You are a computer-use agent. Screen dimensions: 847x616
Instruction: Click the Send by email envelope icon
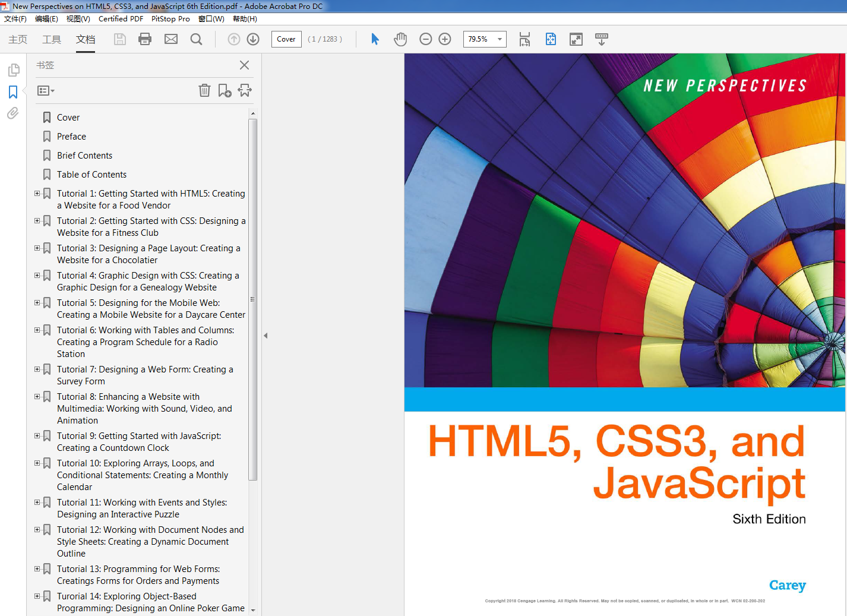pyautogui.click(x=171, y=39)
